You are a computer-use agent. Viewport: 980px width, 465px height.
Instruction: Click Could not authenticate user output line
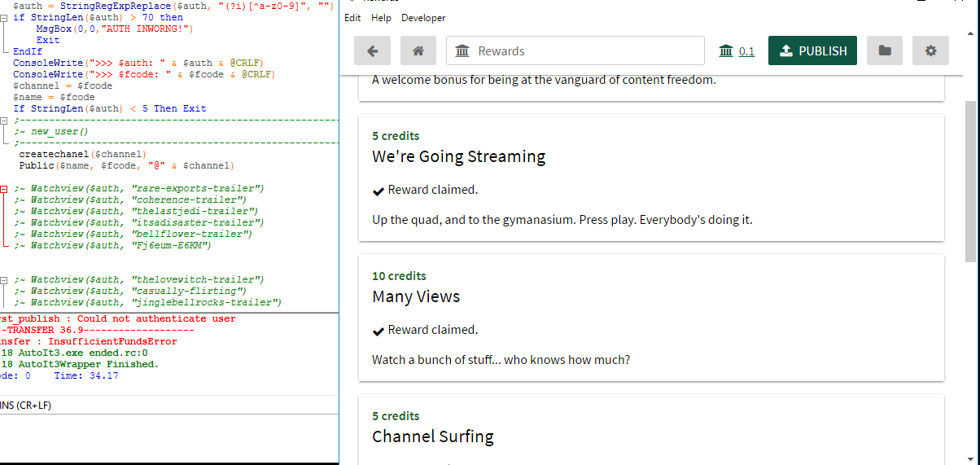point(118,319)
